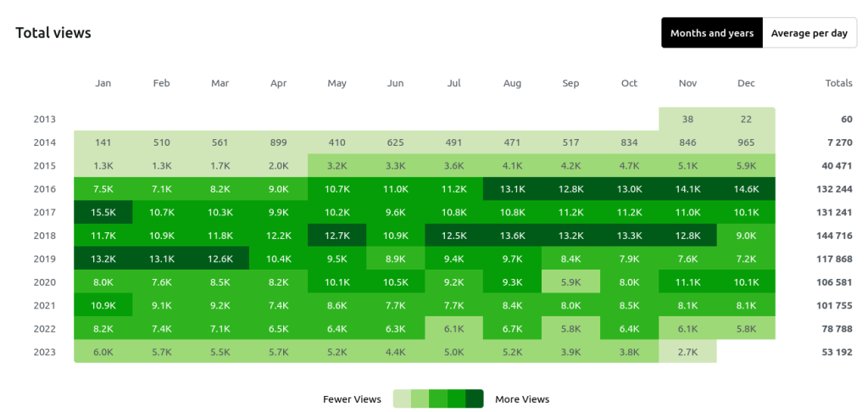Screen dimensions: 868x412
Task: Select the December 2016 cell showing 14.6K
Action: click(x=746, y=189)
